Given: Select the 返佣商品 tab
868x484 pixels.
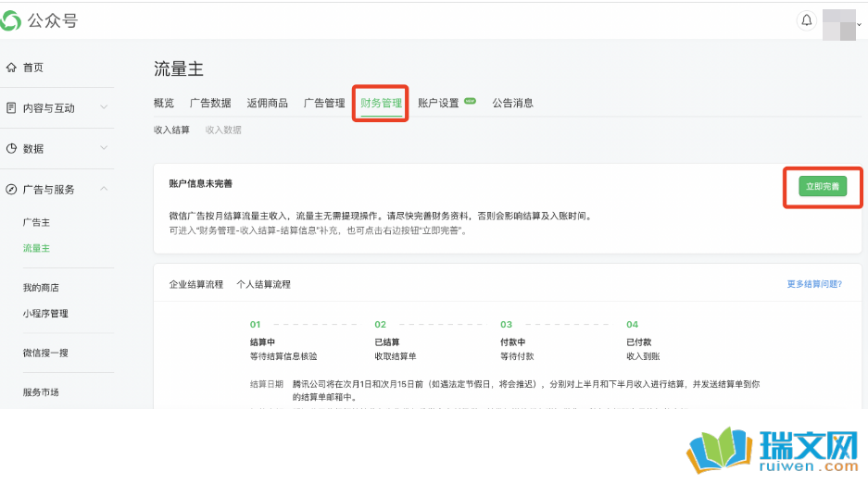Looking at the screenshot, I should (267, 103).
